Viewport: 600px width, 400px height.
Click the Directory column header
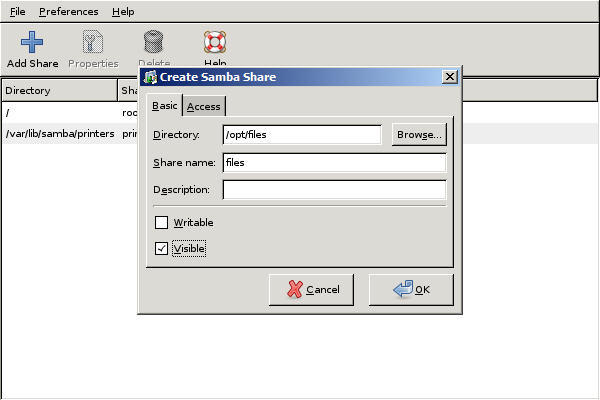[59, 91]
